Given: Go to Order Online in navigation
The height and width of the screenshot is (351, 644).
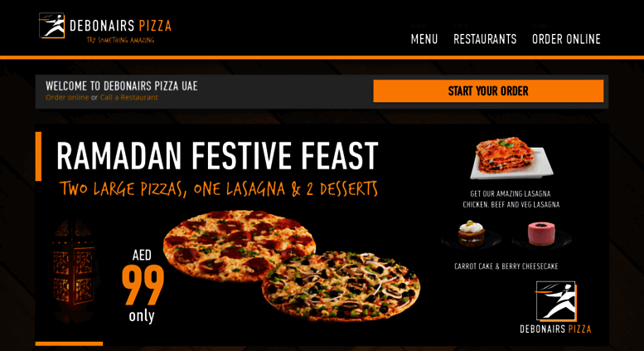Looking at the screenshot, I should 566,39.
